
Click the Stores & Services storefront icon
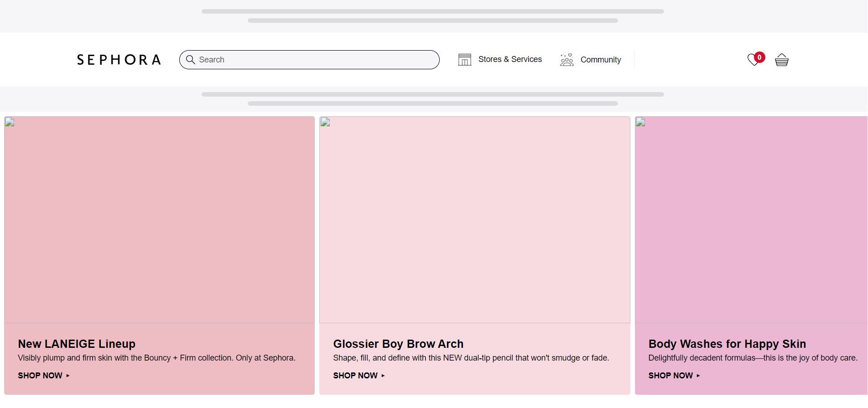(x=464, y=60)
